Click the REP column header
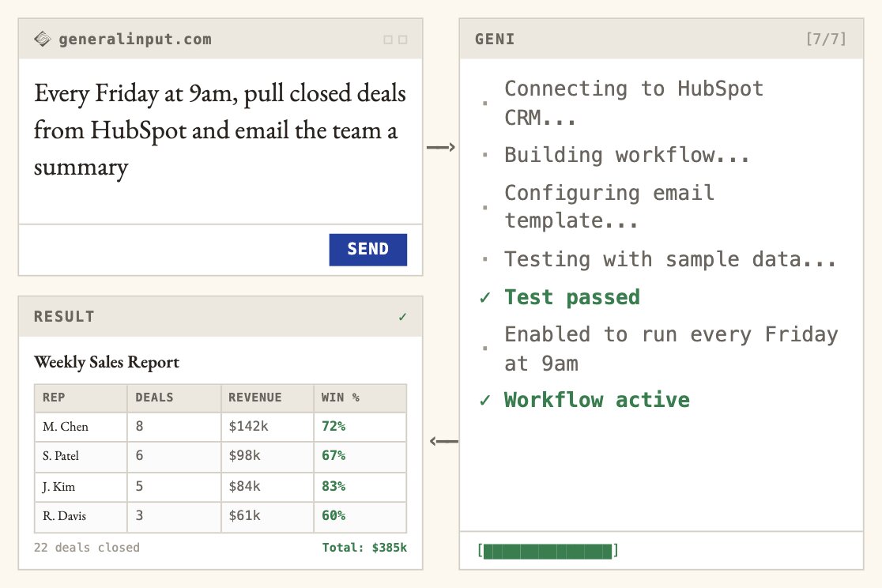 coord(81,398)
